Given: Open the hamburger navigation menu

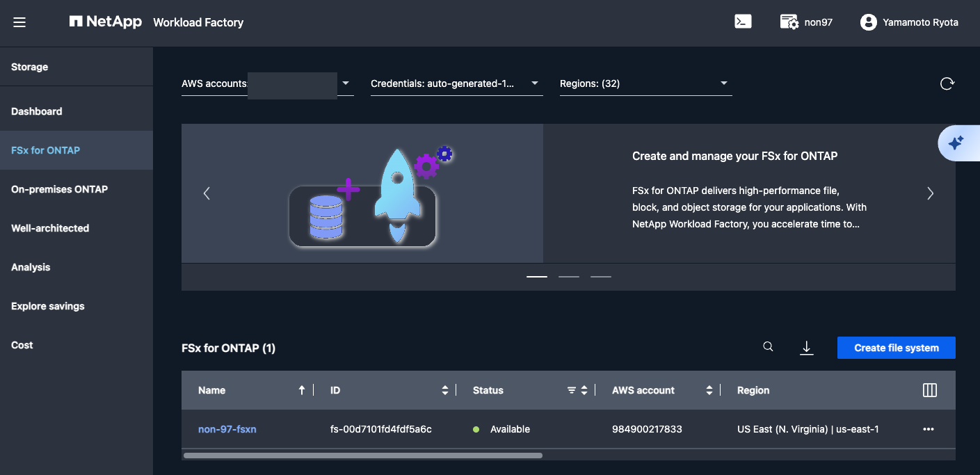Looking at the screenshot, I should [19, 22].
